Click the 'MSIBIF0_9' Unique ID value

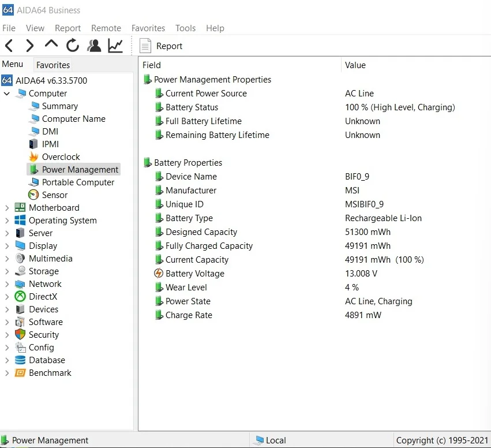pos(364,204)
